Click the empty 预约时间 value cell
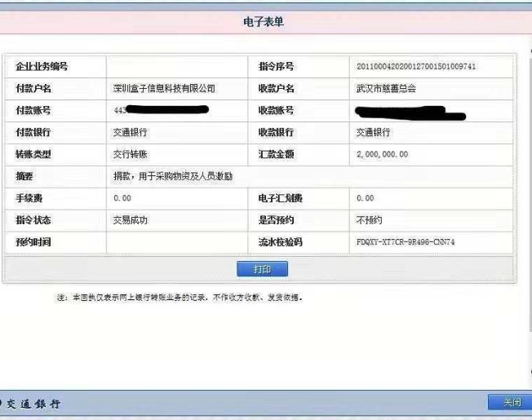 177,242
